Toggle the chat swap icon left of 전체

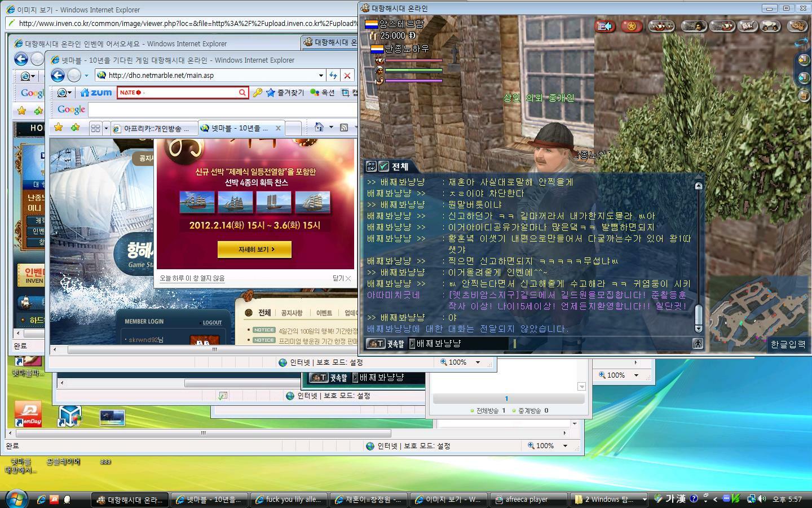point(371,167)
